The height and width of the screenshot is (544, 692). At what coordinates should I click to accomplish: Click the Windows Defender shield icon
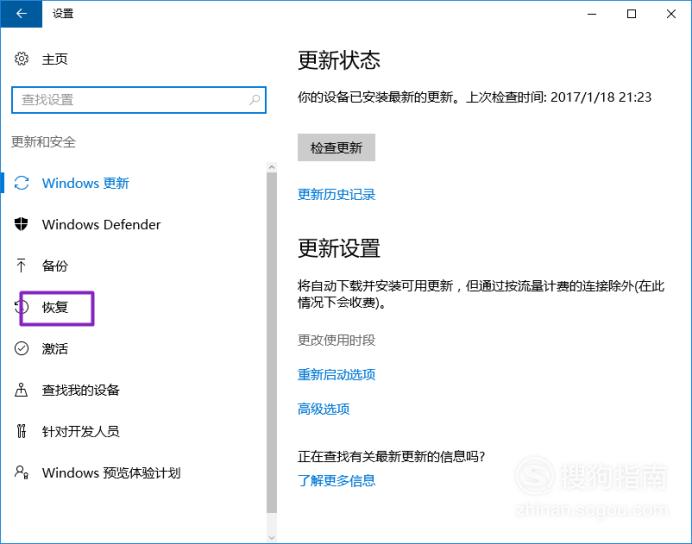click(21, 224)
